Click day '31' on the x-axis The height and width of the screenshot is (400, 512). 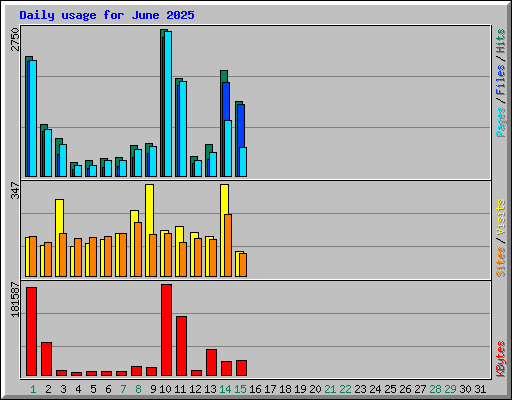pyautogui.click(x=480, y=389)
